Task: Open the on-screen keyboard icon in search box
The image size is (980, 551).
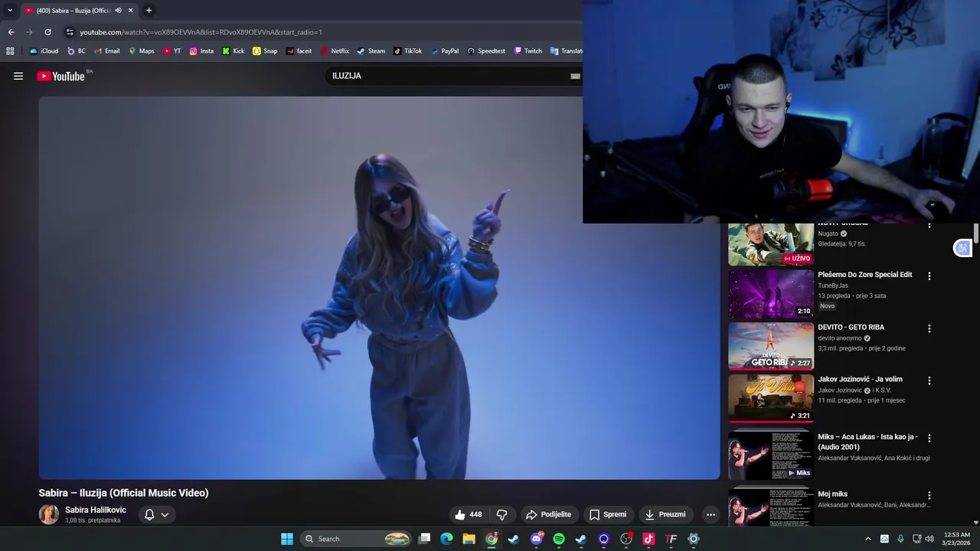Action: tap(575, 76)
